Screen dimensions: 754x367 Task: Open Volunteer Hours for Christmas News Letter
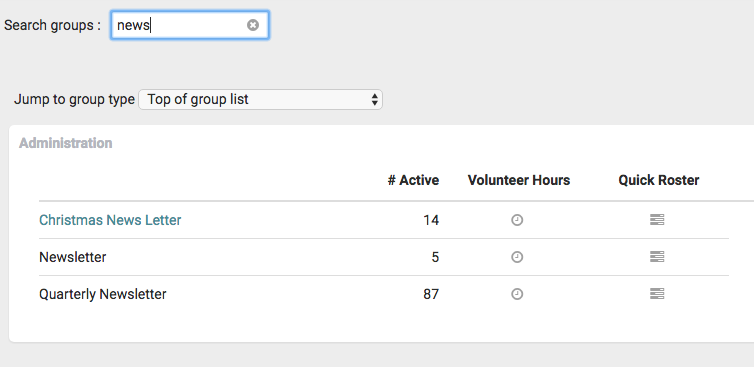click(517, 220)
